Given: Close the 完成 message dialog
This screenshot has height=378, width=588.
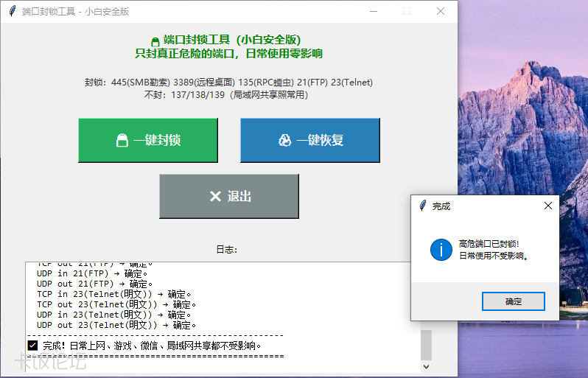Looking at the screenshot, I should pos(548,206).
